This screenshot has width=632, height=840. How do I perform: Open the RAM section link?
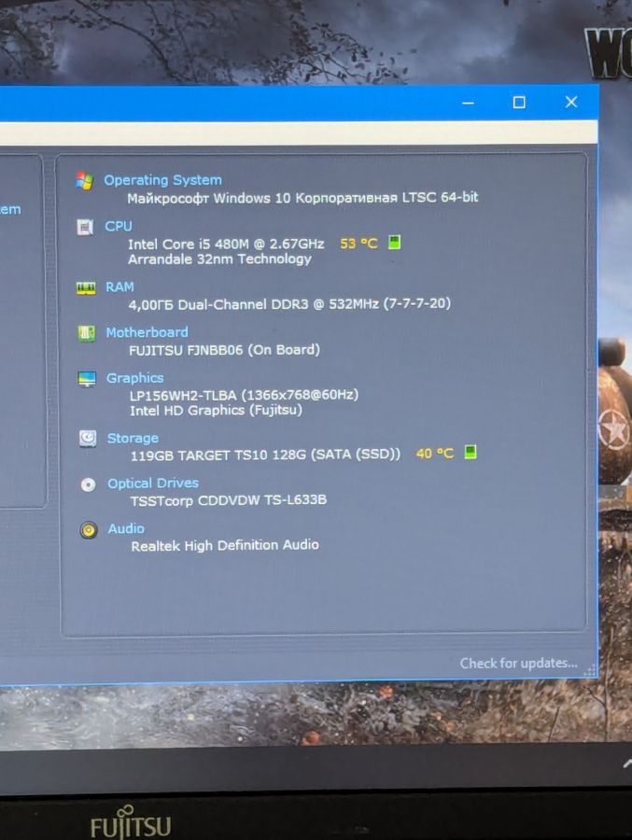(119, 287)
